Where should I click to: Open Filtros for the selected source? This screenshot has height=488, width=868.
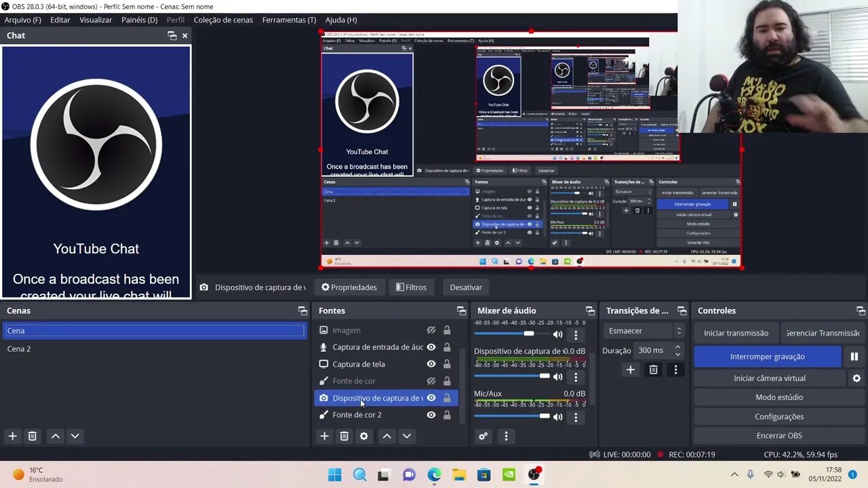click(x=411, y=287)
